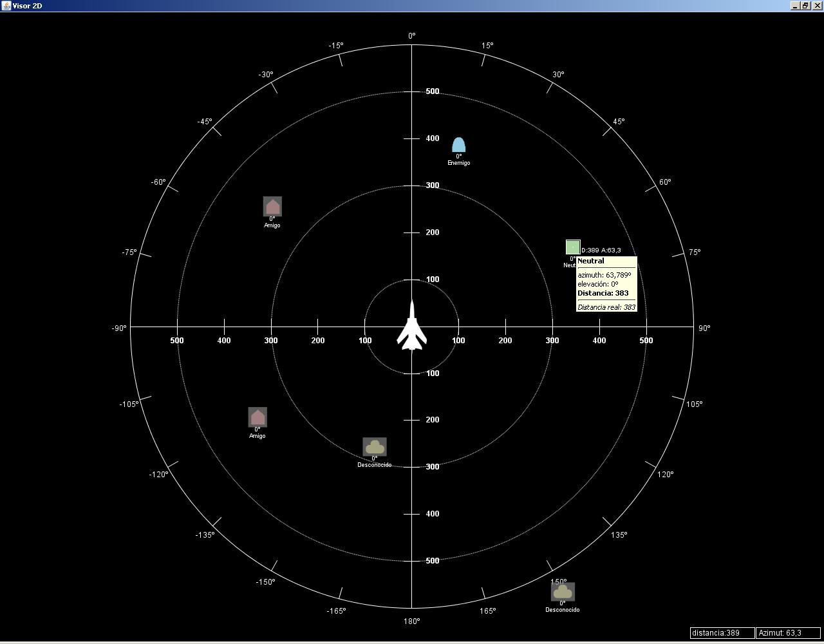Close the Visor 2D window

pyautogui.click(x=816, y=5)
